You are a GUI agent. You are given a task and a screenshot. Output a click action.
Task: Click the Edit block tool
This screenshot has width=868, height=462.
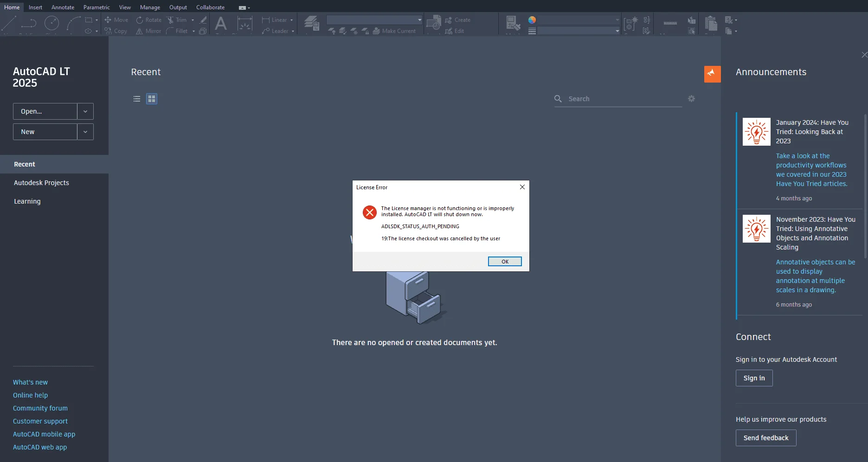[x=455, y=31]
